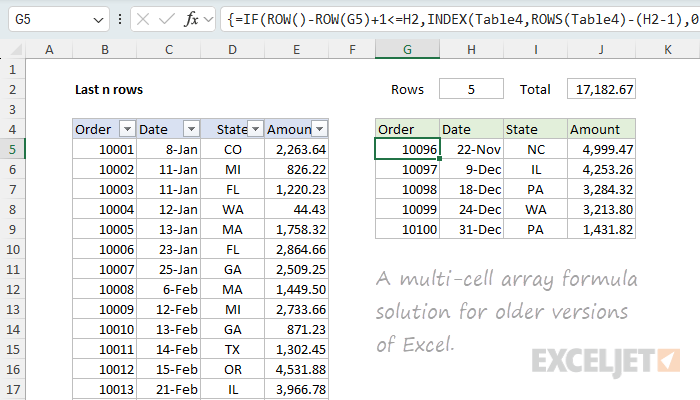Click the result table Order header
Screen dimensions: 700x400
click(407, 129)
